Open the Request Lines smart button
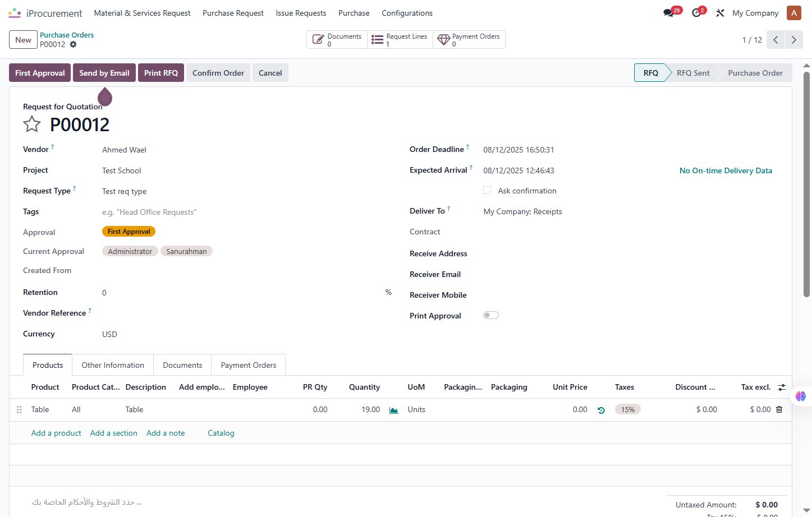 coord(400,40)
